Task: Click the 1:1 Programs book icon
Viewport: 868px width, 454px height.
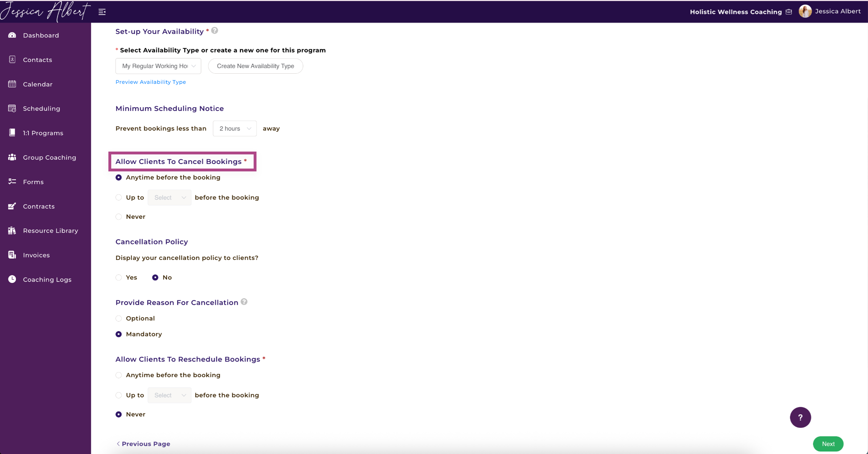Action: (x=12, y=133)
